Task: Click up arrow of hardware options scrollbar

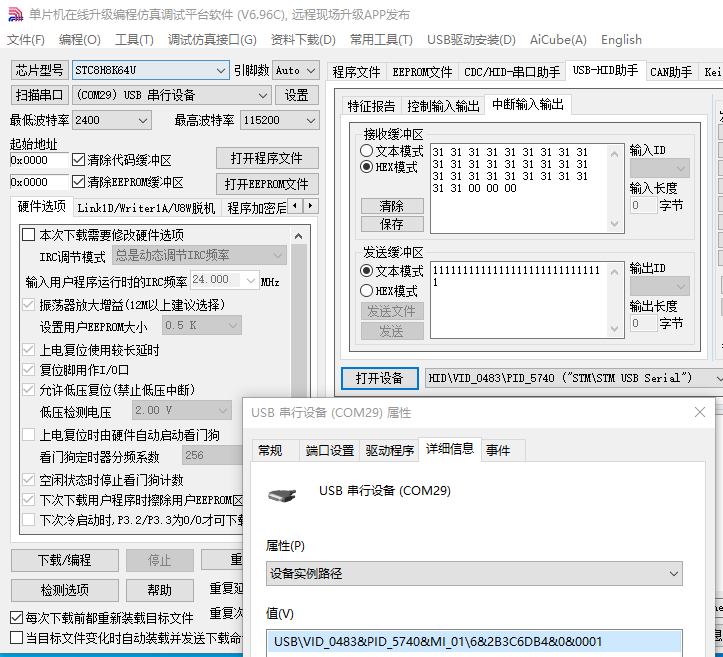Action: [299, 237]
